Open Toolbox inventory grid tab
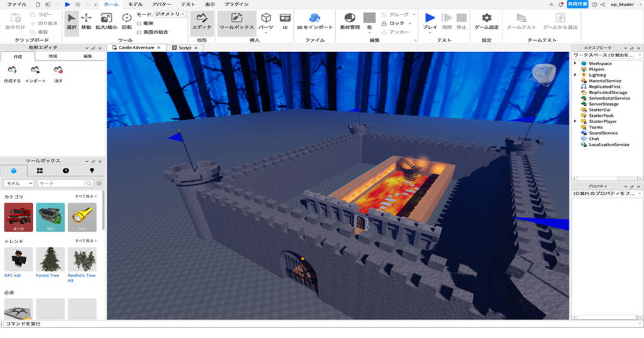Image resolution: width=644 pixels, height=338 pixels. [x=40, y=171]
